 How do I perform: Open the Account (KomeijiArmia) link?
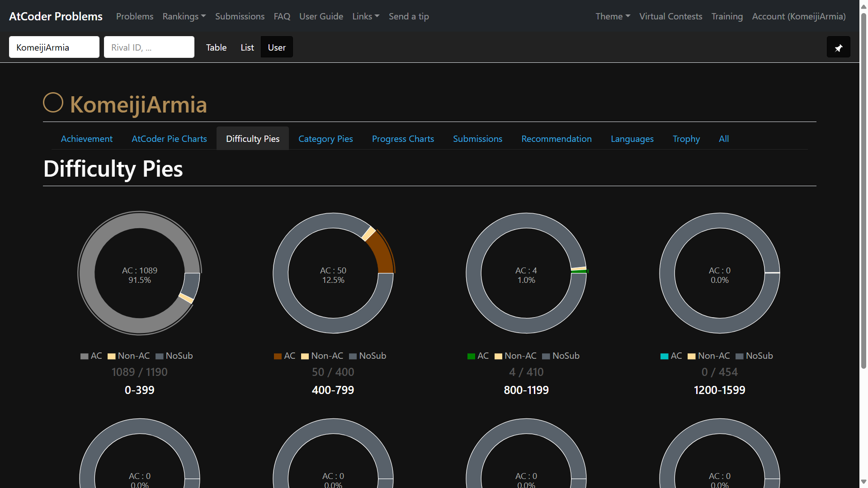point(798,16)
